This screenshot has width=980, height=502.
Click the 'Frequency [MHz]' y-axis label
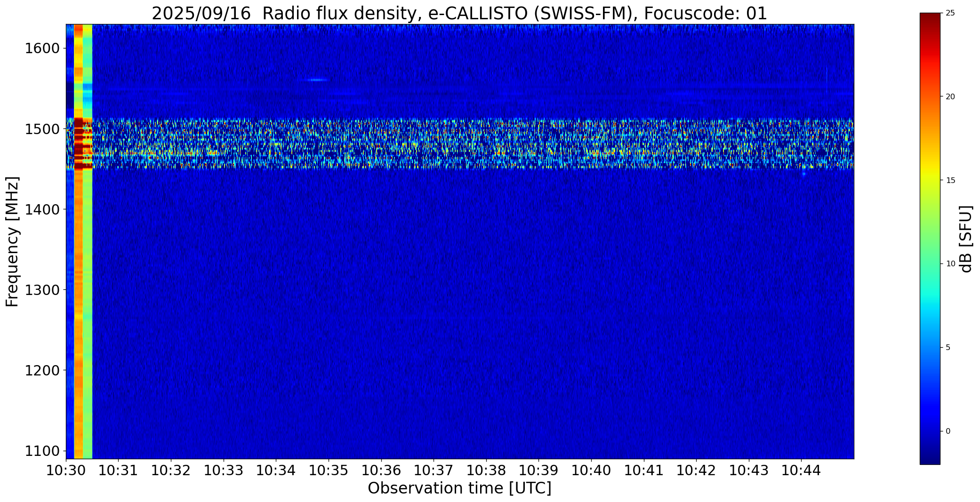pos(12,242)
